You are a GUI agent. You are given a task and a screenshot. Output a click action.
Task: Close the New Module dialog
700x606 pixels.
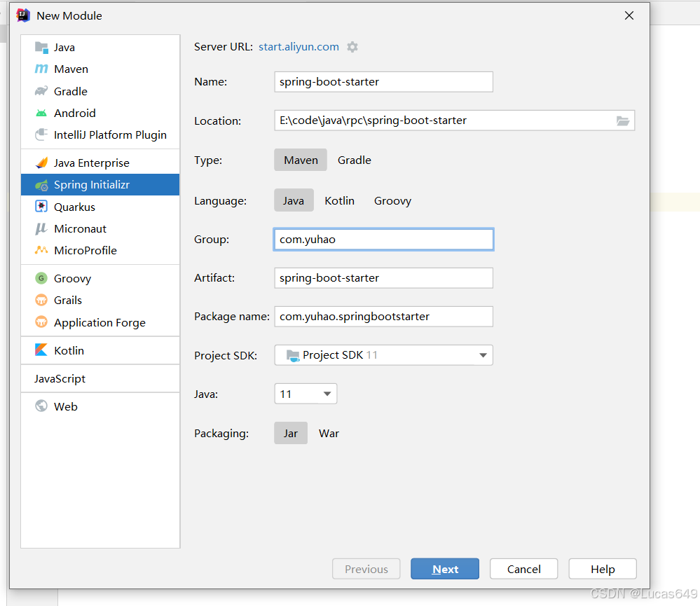pyautogui.click(x=629, y=15)
